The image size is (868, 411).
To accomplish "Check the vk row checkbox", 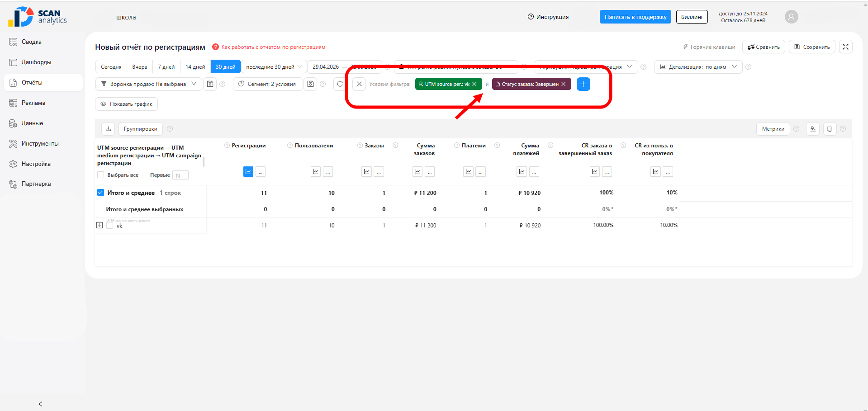I will 109,225.
